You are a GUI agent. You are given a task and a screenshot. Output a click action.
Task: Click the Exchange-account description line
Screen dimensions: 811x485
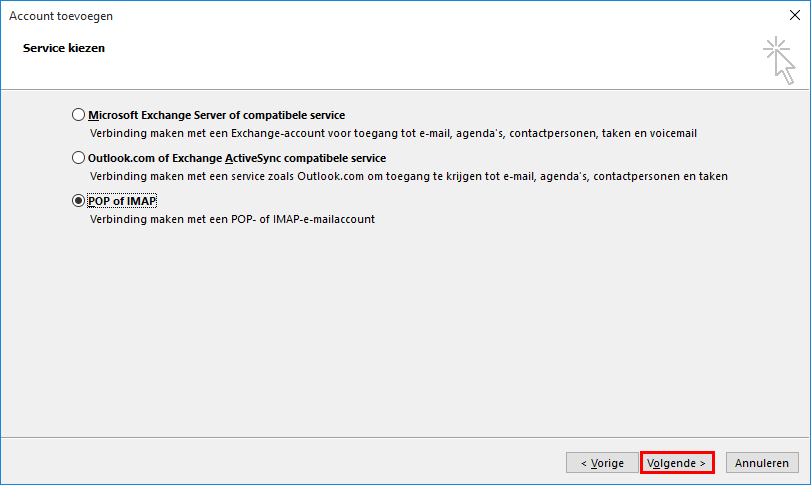tap(392, 133)
